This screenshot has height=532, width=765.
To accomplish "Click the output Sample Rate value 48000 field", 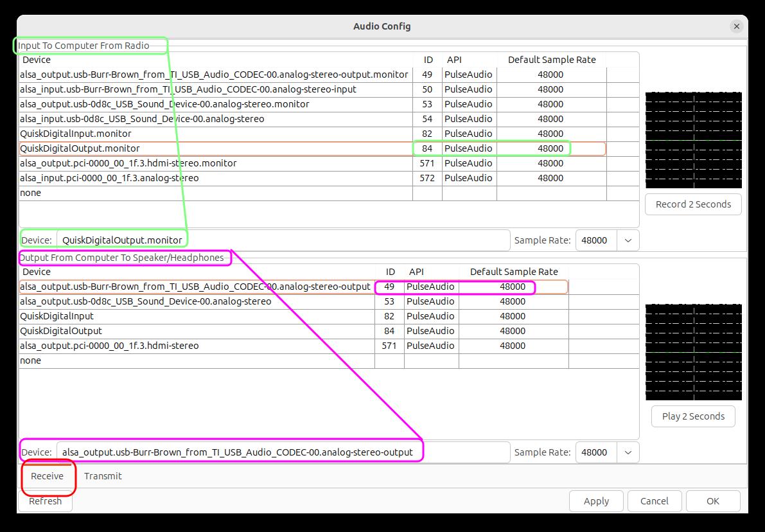I will pos(596,452).
